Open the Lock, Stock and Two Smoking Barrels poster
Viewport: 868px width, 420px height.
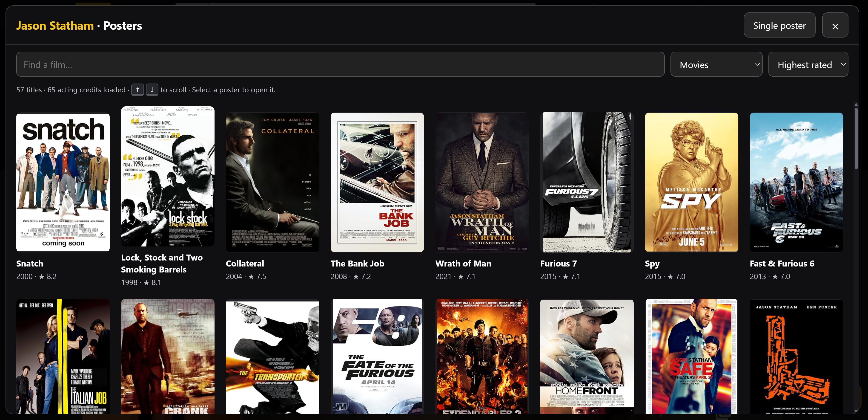[x=168, y=177]
